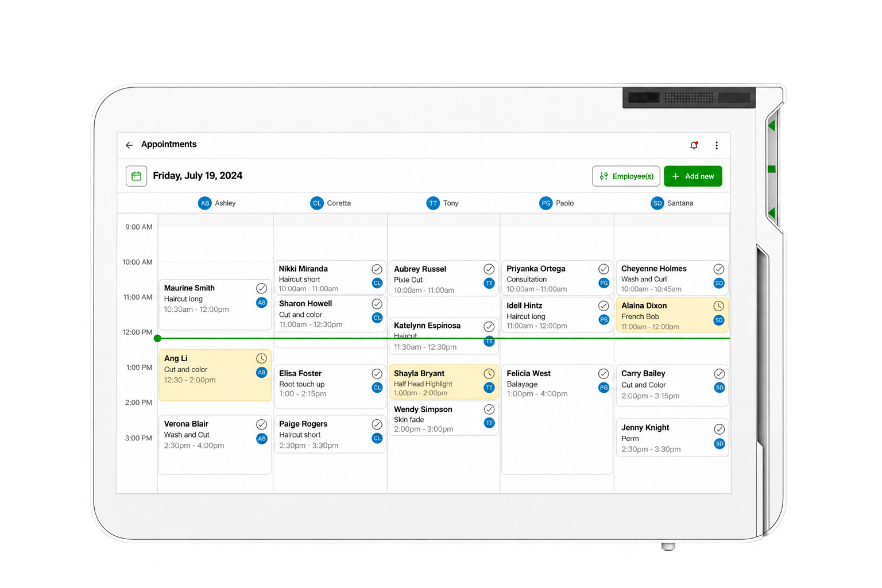Click Ashley's AB avatar in column header
The height and width of the screenshot is (588, 882).
point(204,203)
